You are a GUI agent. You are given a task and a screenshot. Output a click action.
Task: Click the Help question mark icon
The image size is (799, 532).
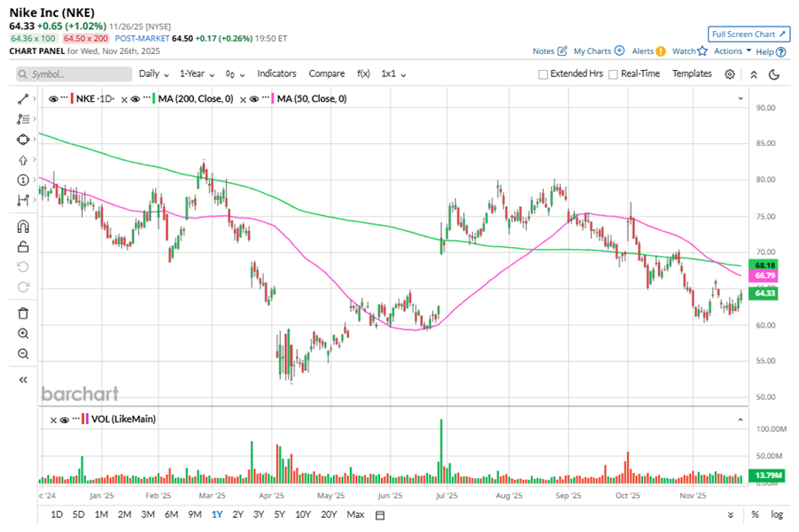click(x=780, y=52)
